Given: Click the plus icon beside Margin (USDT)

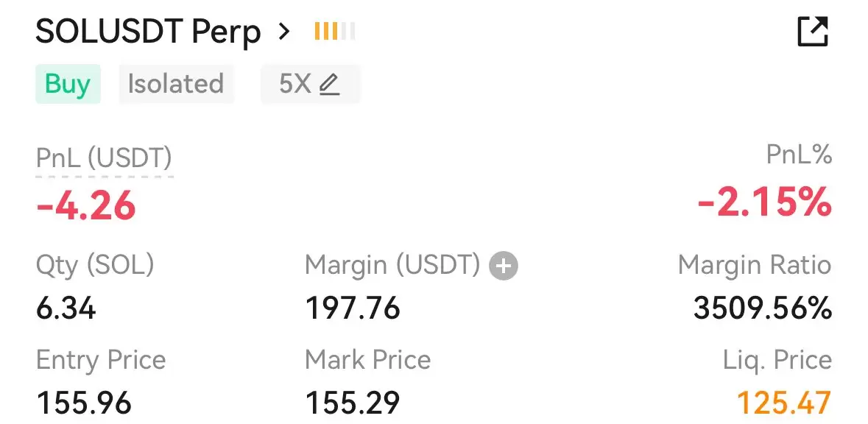Looking at the screenshot, I should pos(503,266).
